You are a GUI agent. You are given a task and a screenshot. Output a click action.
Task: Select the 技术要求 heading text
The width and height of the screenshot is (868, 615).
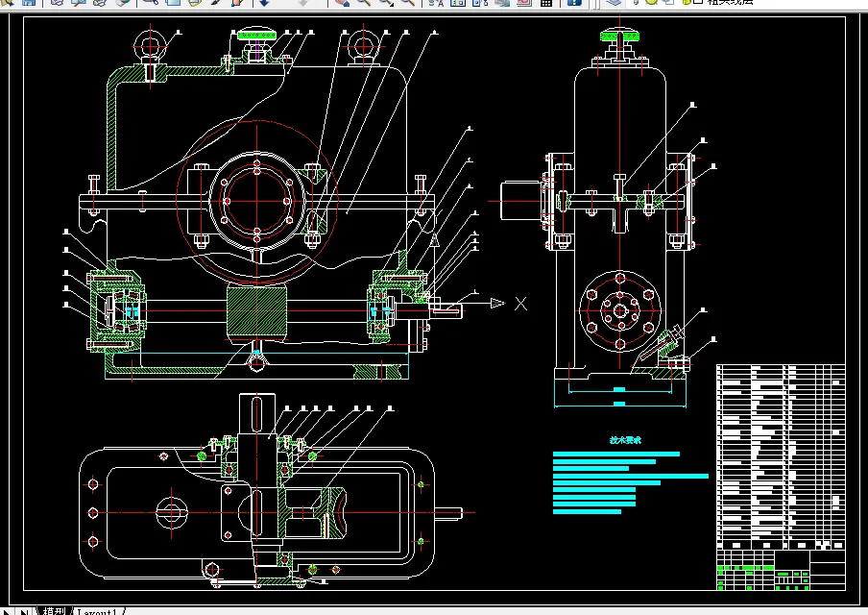coord(625,440)
